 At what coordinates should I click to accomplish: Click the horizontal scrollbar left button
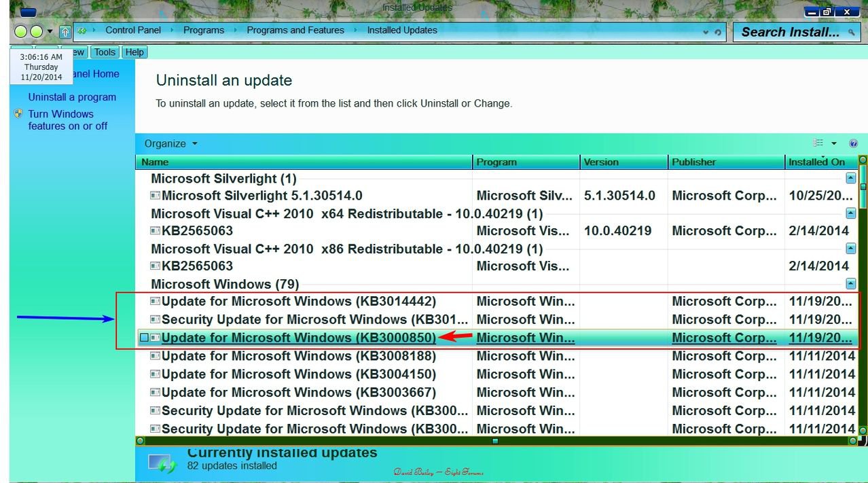(141, 441)
